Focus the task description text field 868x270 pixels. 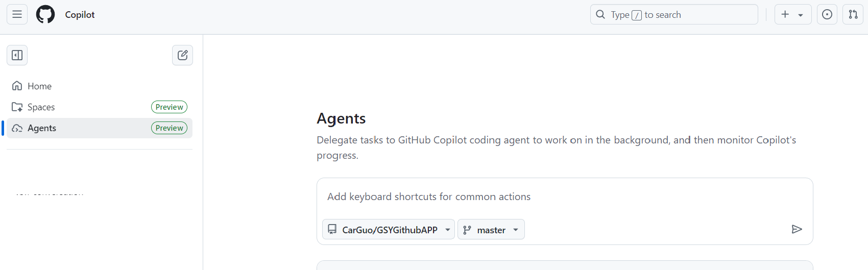tap(565, 197)
